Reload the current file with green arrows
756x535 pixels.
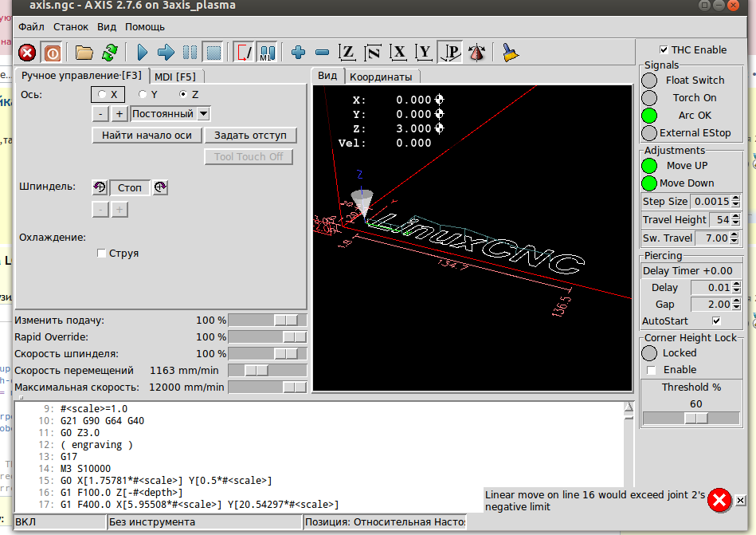[x=111, y=53]
